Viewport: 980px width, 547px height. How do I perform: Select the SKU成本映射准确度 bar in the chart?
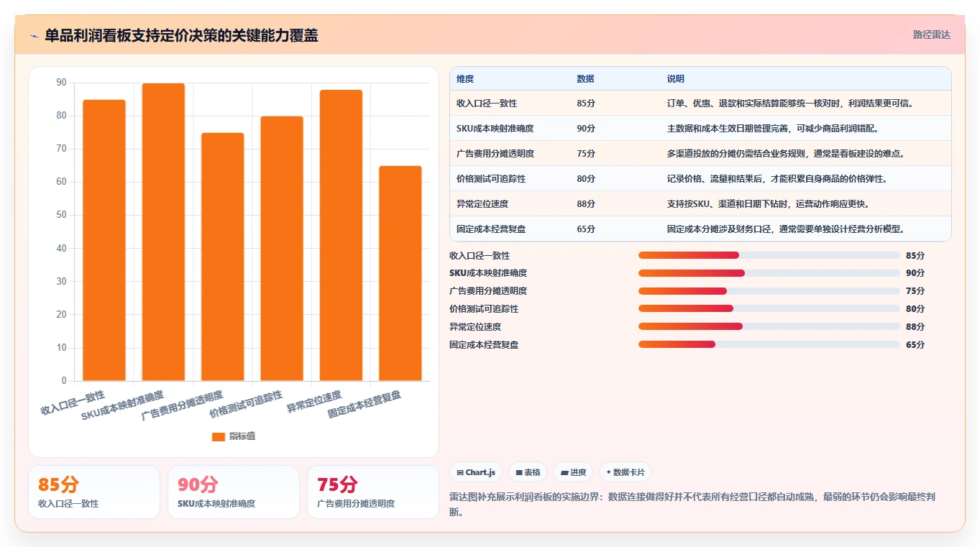[163, 232]
